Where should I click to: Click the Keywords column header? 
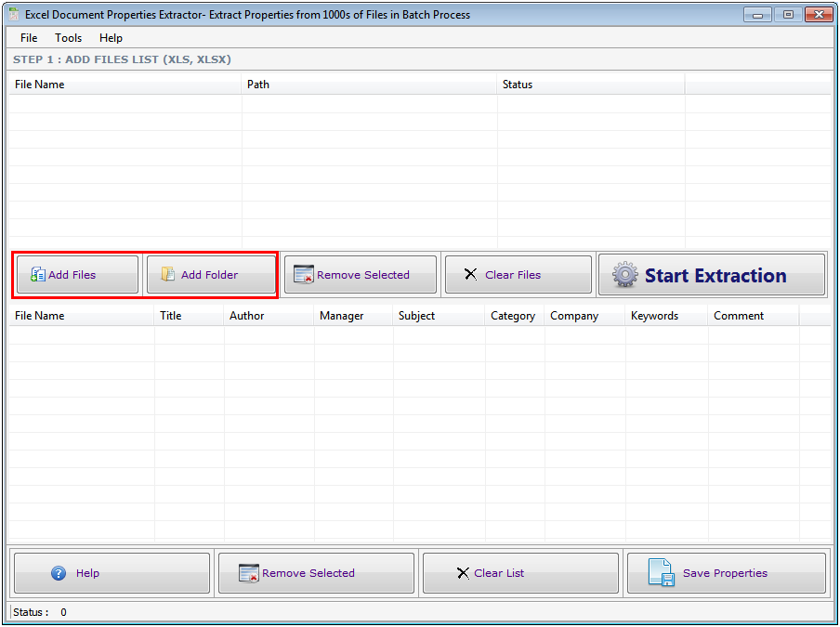(x=666, y=316)
